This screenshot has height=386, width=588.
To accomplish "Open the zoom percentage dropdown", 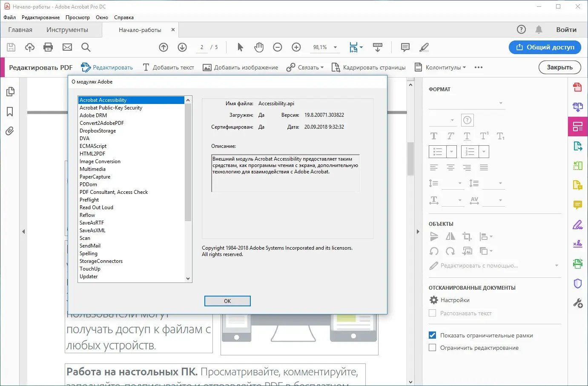I will point(335,47).
